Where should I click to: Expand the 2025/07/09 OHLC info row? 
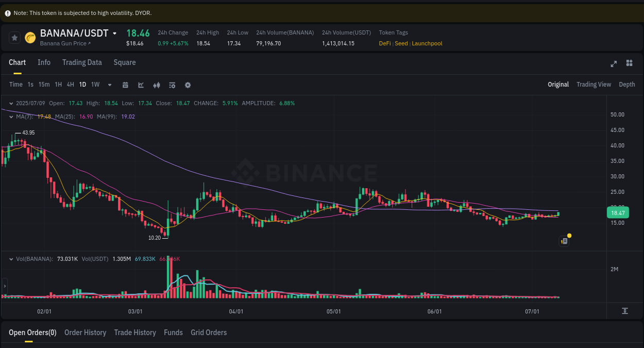[x=11, y=103]
